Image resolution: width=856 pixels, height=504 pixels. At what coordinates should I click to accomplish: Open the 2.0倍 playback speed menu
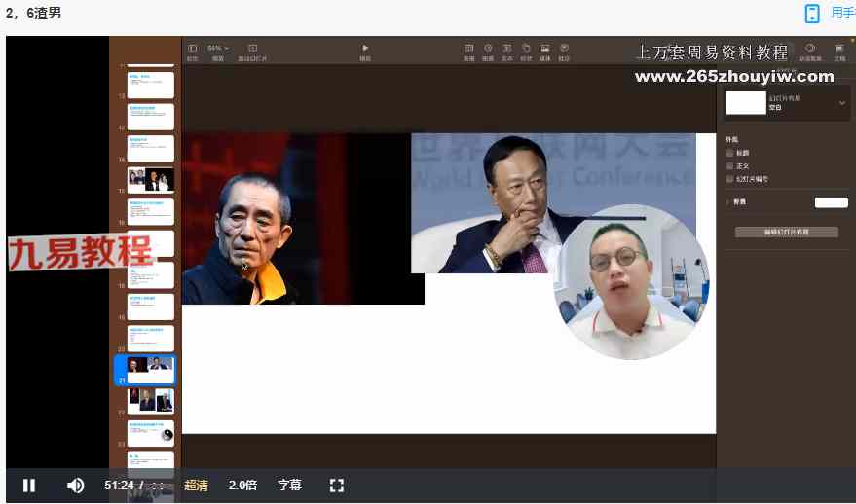pos(242,486)
